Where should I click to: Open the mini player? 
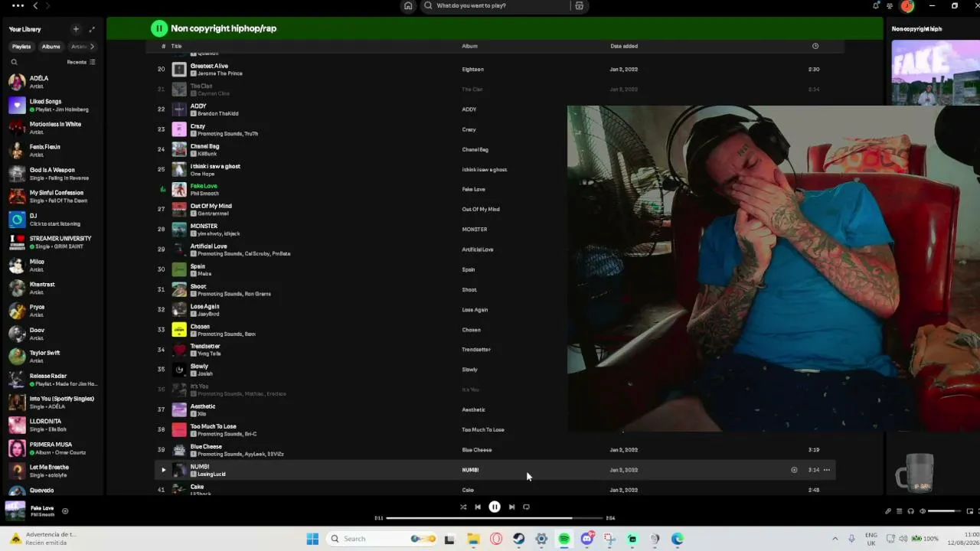click(970, 511)
